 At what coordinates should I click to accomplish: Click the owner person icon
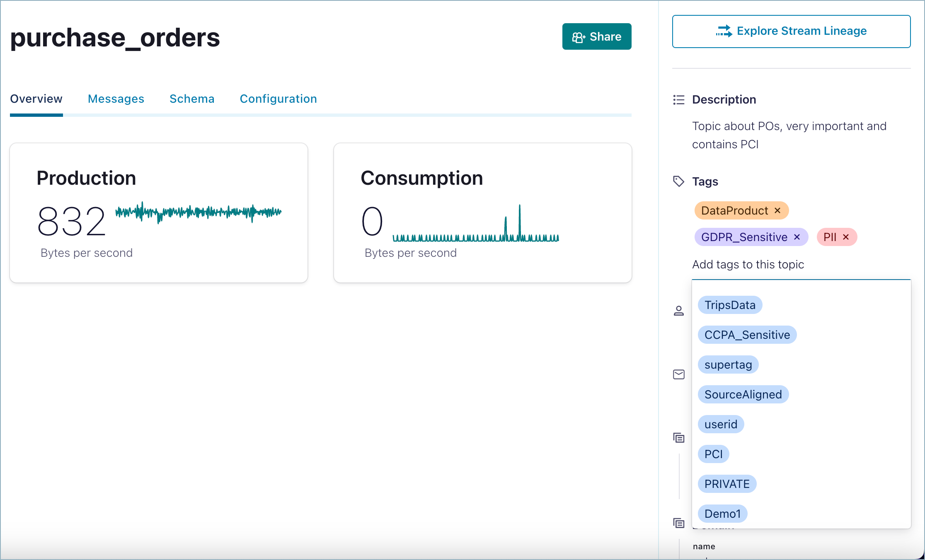[x=678, y=311]
